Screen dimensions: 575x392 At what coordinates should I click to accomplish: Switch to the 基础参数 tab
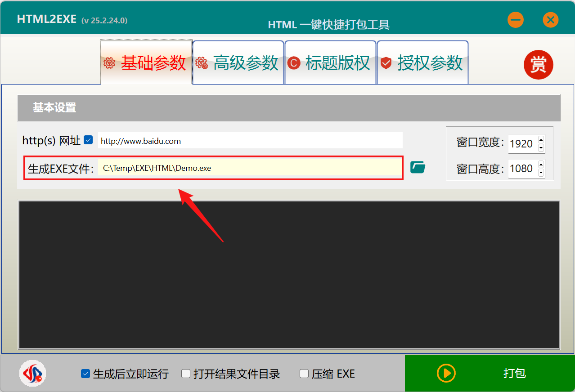[x=146, y=62]
